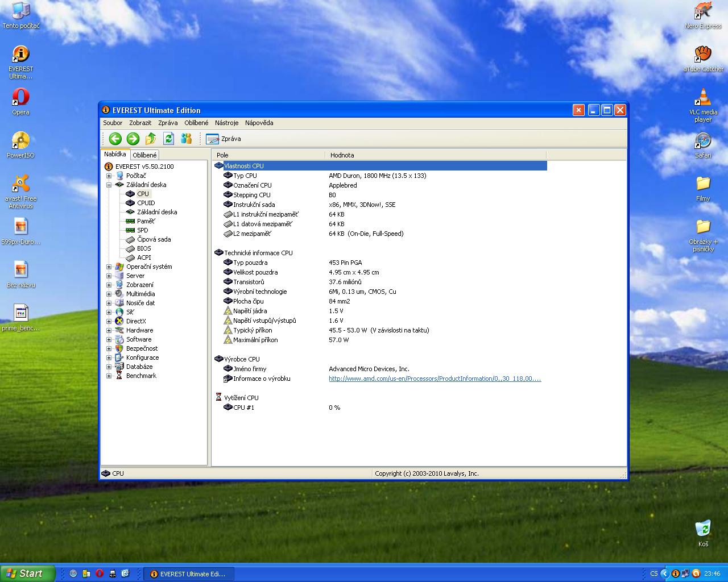
Task: Expand the Počítač tree node
Action: (109, 176)
